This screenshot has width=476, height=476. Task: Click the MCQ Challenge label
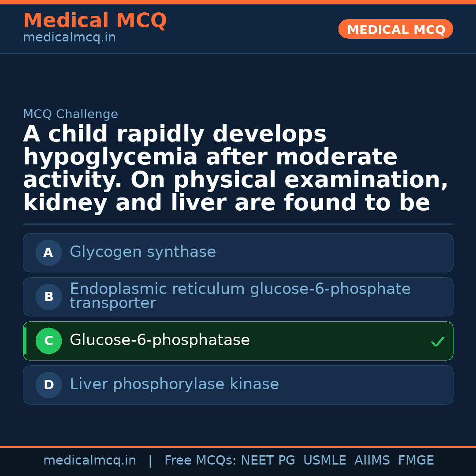(71, 115)
